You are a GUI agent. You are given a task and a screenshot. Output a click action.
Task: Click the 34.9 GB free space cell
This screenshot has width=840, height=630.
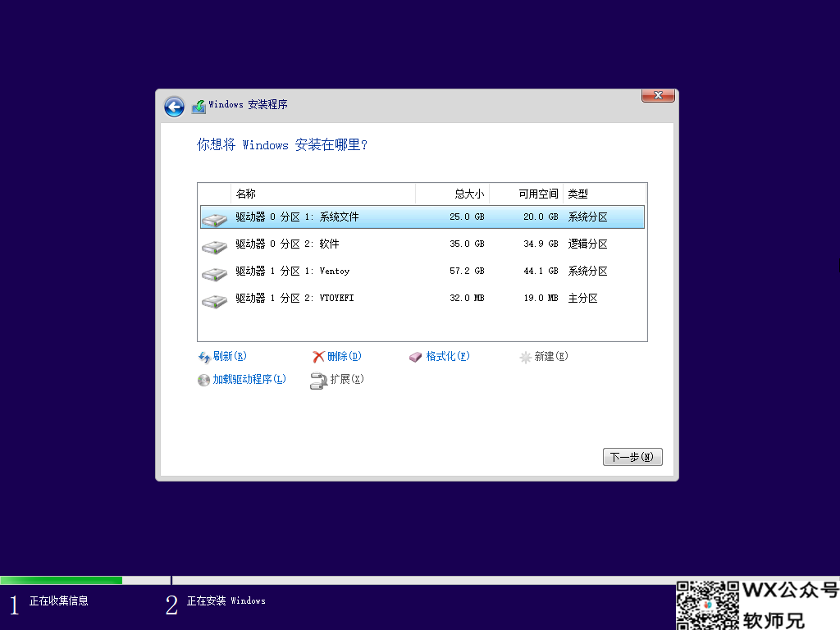[x=541, y=244]
